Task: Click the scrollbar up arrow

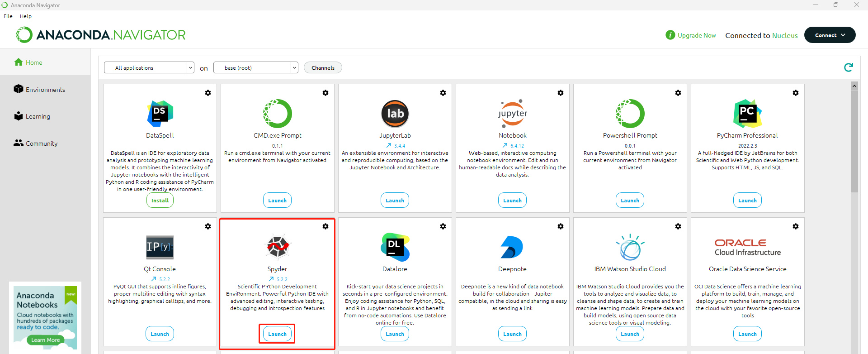Action: pyautogui.click(x=854, y=86)
